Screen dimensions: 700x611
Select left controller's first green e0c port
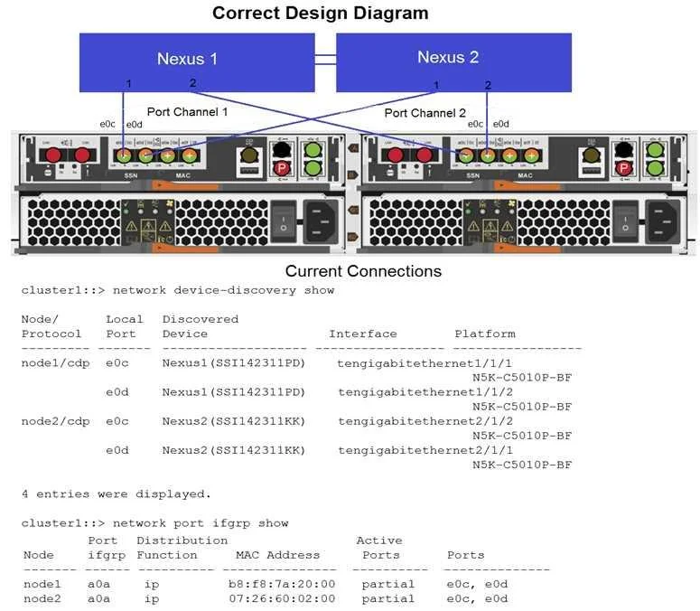(124, 155)
